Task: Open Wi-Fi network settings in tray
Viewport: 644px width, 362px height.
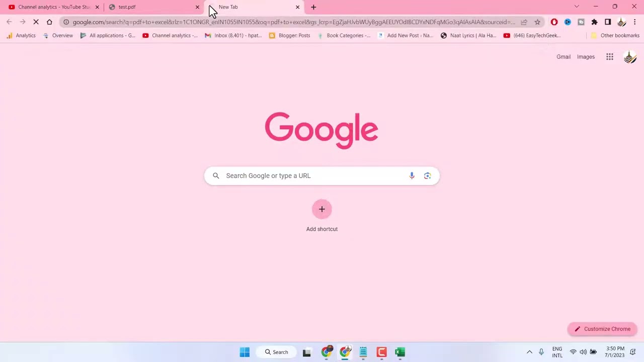Action: [573, 352]
